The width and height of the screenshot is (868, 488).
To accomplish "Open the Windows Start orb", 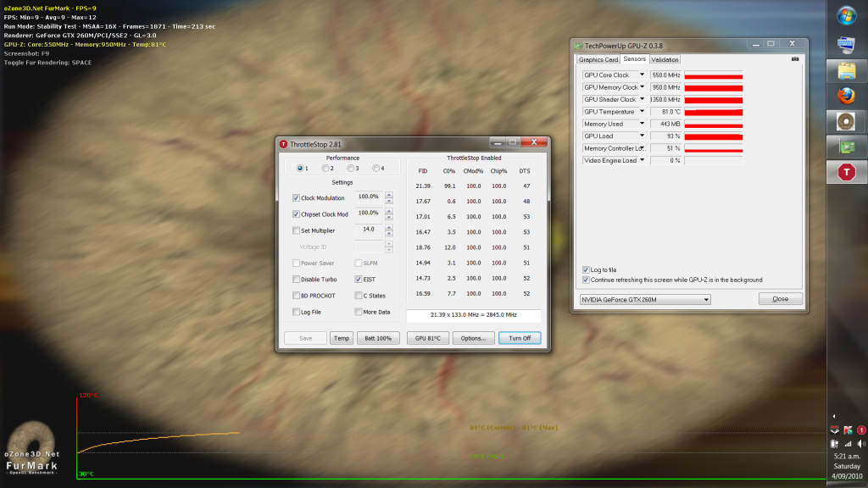I will 847,15.
